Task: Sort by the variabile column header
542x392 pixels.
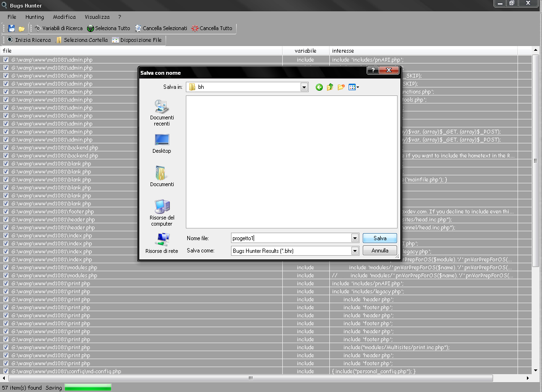Action: (x=305, y=51)
